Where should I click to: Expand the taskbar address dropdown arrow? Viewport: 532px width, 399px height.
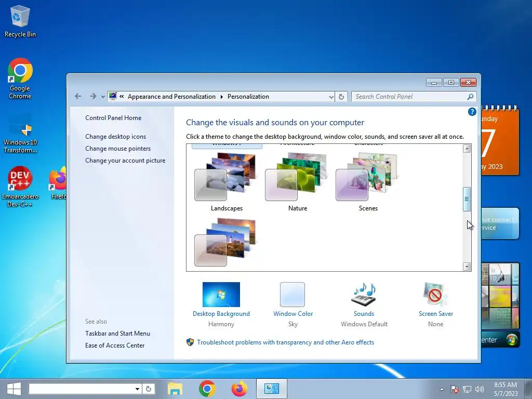(137, 389)
